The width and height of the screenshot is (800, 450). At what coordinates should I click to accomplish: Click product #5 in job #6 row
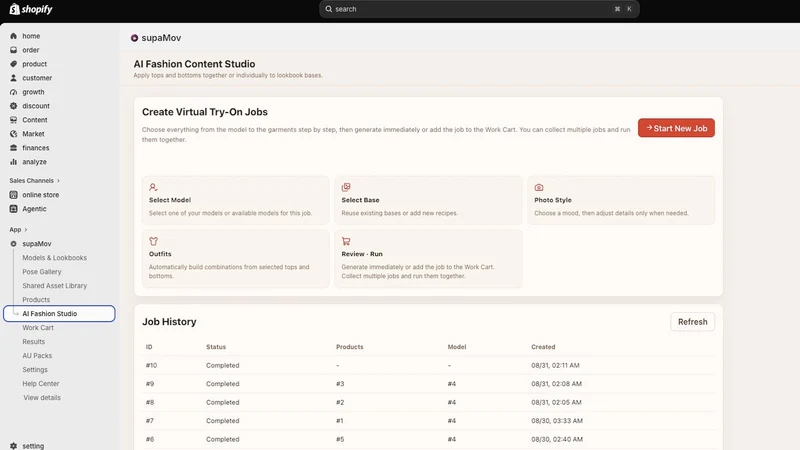click(x=340, y=439)
